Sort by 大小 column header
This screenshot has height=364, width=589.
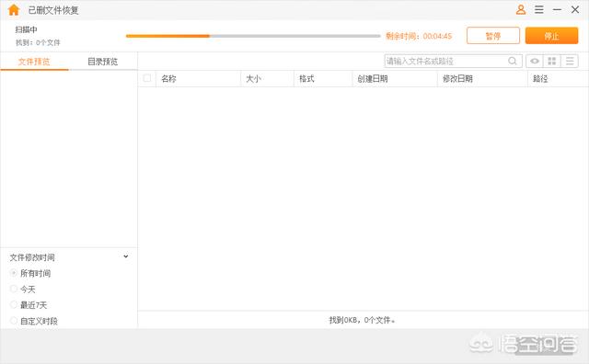click(x=267, y=79)
